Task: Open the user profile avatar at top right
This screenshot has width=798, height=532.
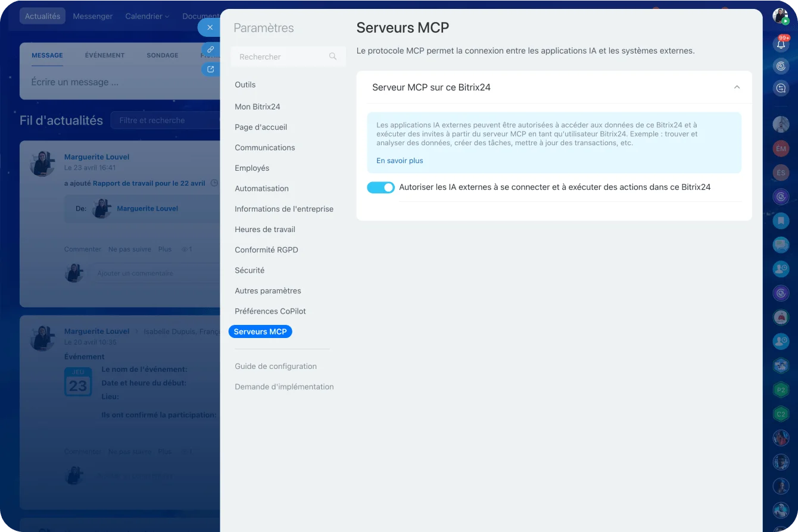Action: (781, 16)
